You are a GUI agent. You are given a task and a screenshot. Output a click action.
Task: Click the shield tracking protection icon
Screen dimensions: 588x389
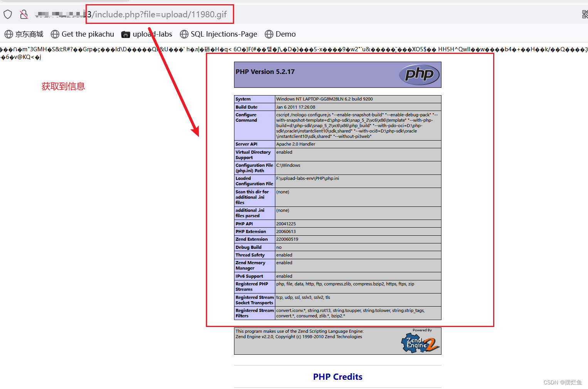8,15
